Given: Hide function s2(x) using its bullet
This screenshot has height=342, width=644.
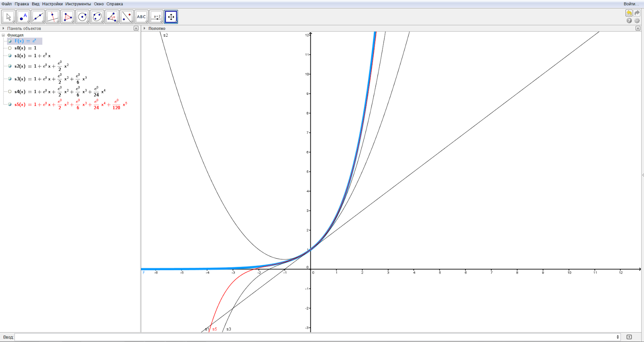Looking at the screenshot, I should pyautogui.click(x=10, y=66).
